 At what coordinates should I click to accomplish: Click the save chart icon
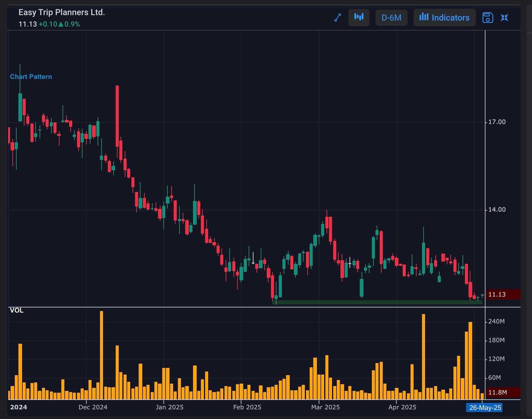[x=488, y=18]
